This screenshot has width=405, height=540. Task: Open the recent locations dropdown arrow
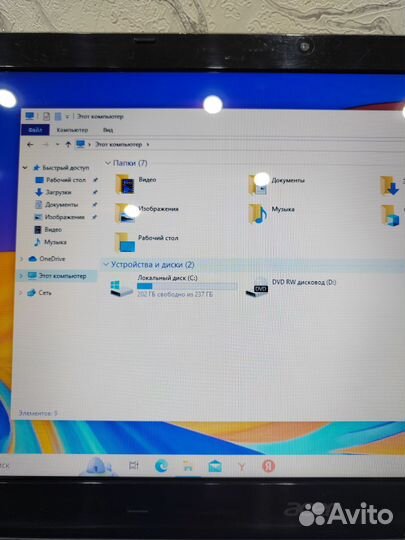pos(58,145)
